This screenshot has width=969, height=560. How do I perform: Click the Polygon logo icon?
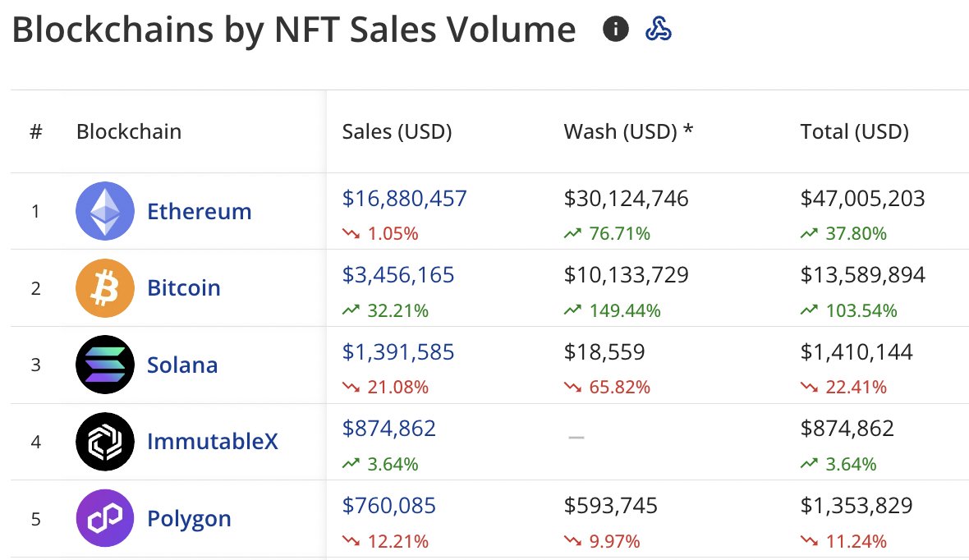point(105,518)
